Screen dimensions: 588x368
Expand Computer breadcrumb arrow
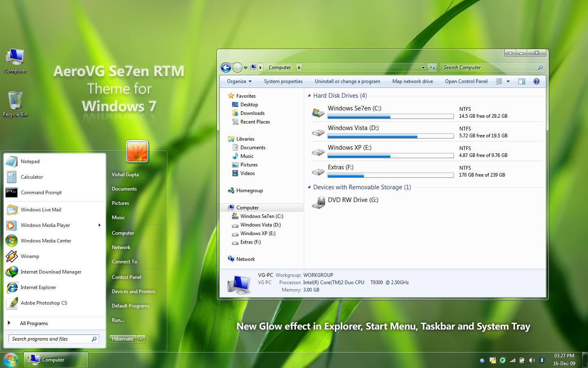tap(299, 67)
